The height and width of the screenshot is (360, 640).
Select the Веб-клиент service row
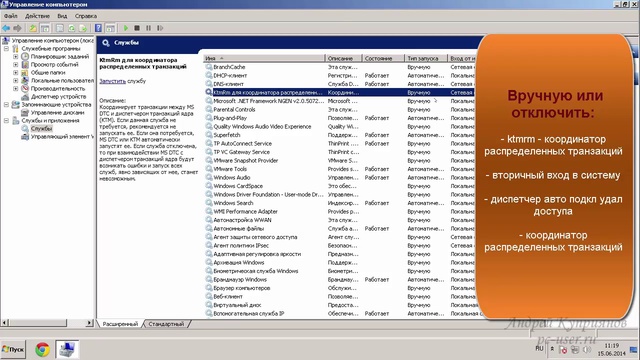[339, 296]
